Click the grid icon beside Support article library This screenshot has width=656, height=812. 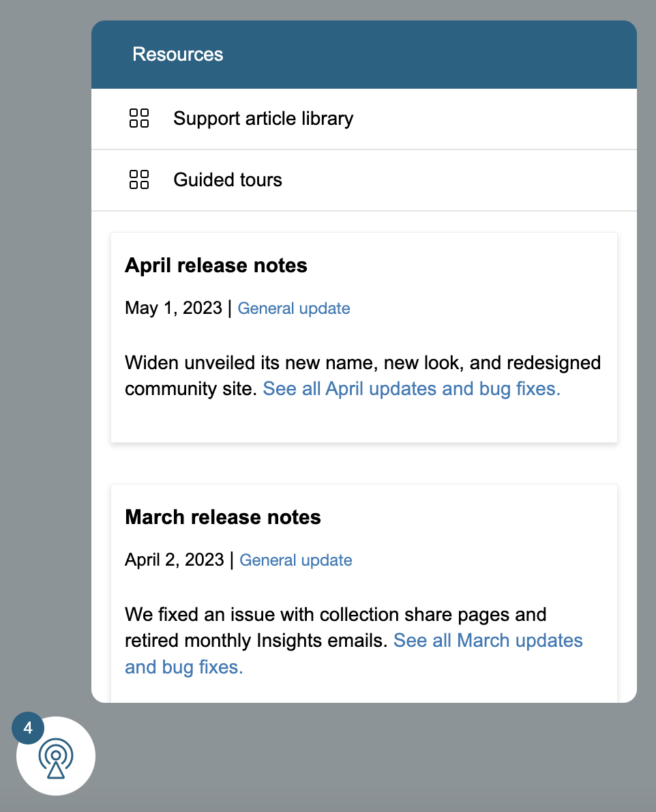(x=138, y=118)
